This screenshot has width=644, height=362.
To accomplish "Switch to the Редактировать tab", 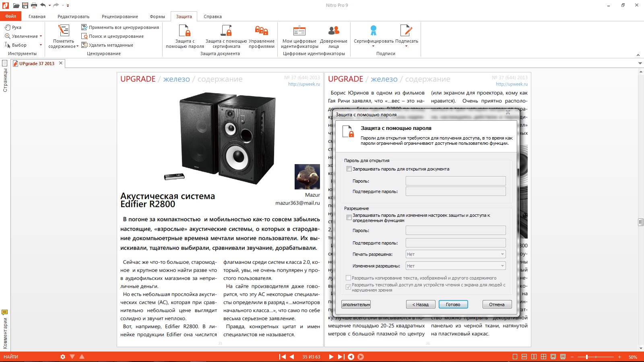I will 73,16.
